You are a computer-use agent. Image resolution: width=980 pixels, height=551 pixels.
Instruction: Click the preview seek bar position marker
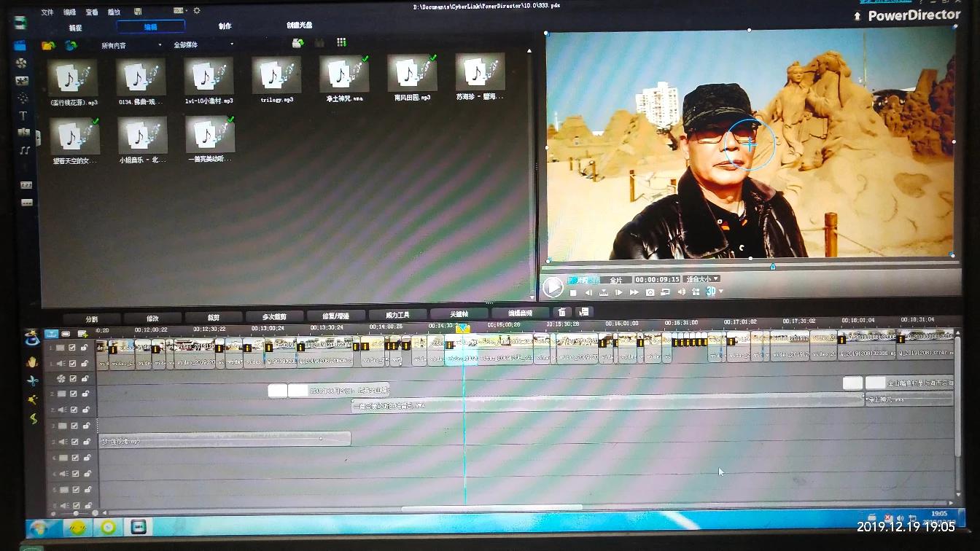(773, 267)
